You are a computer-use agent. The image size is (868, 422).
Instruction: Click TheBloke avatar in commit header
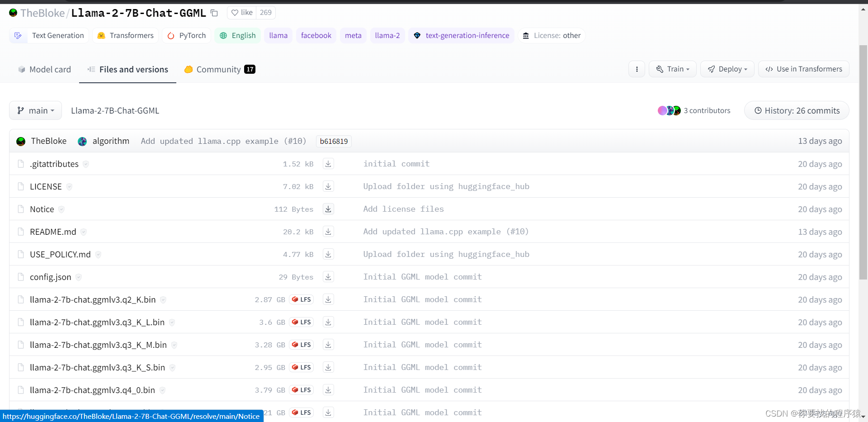[21, 142]
